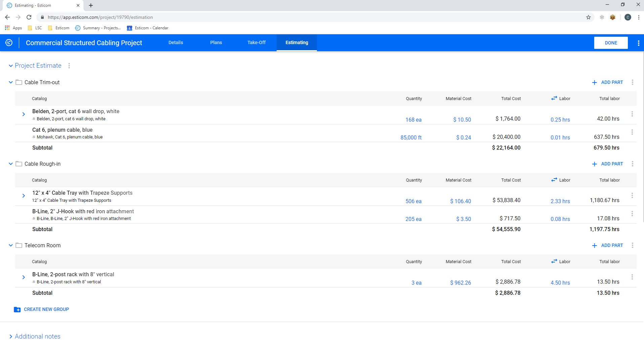Viewport: 644px width, 349px height.
Task: Toggle the Labor swap arrows in Cable Trim-out
Action: click(554, 98)
